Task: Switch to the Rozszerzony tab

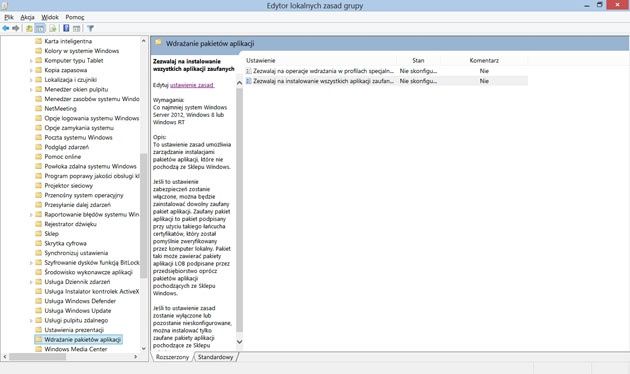Action: 172,357
